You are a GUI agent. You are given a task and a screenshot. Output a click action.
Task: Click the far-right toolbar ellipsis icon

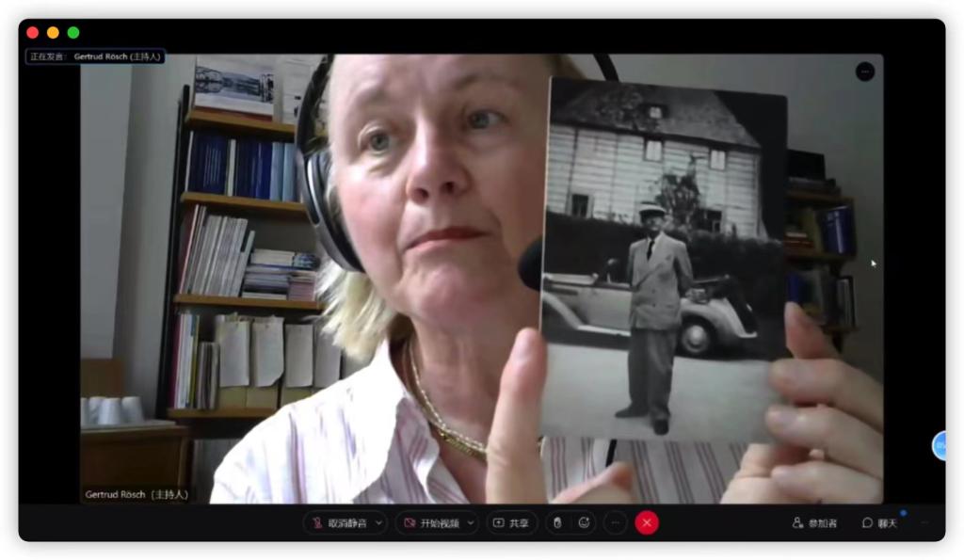[x=925, y=523]
